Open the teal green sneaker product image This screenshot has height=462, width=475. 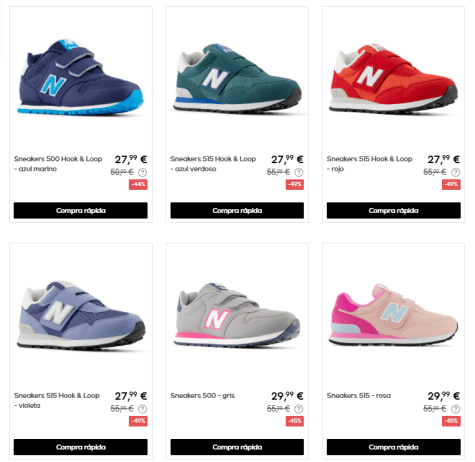[x=237, y=77]
